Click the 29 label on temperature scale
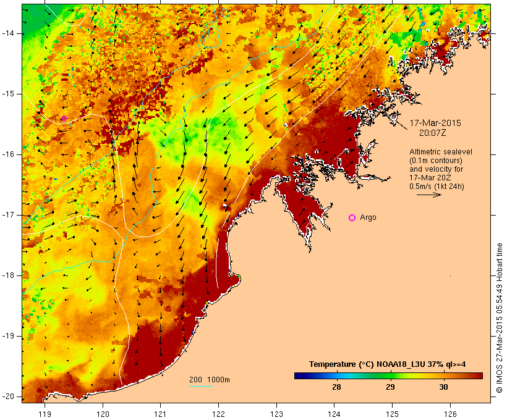This screenshot has width=507, height=420. (390, 387)
